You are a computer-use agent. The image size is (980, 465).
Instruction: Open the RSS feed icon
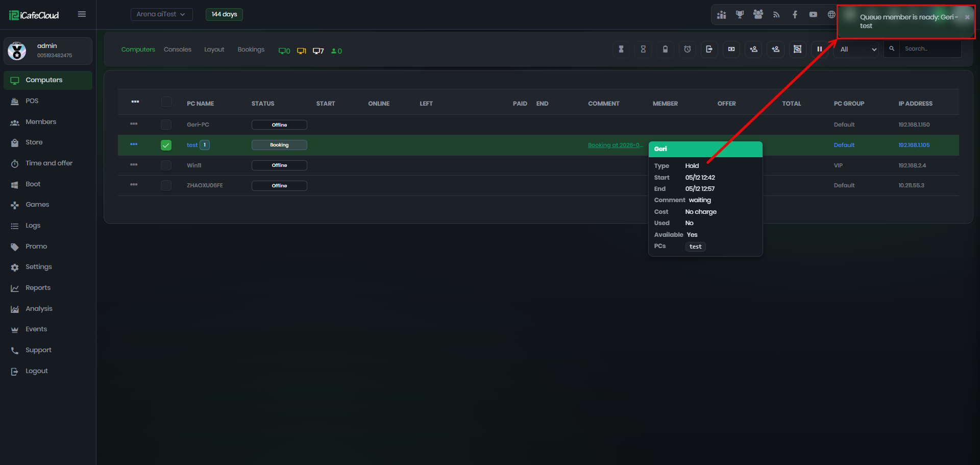click(x=776, y=15)
